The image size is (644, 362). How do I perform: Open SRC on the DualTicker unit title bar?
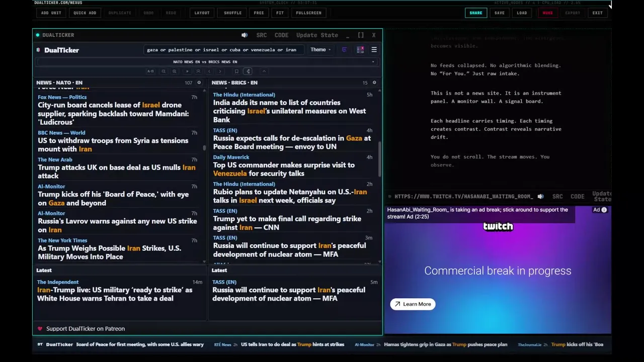coord(262,35)
